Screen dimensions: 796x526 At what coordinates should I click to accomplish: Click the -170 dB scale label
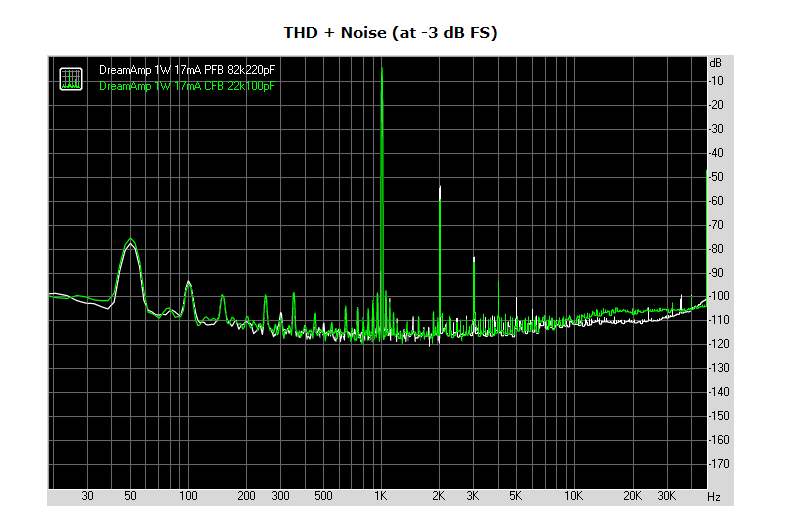click(719, 464)
